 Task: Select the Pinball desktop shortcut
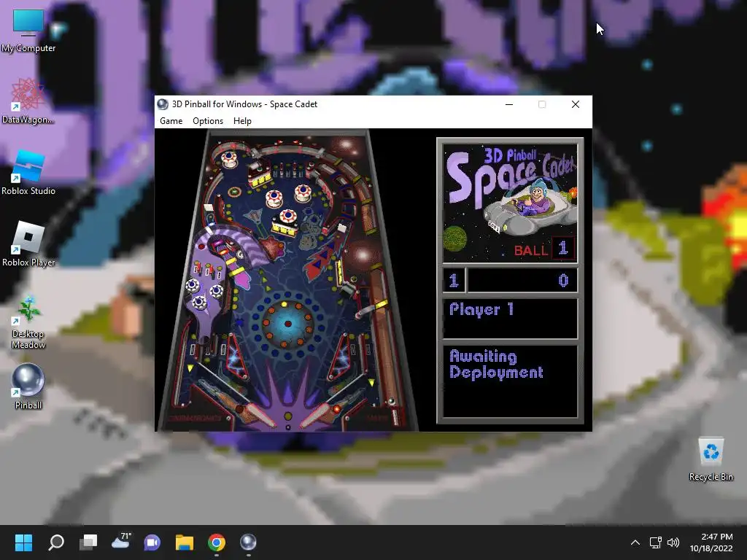(x=28, y=387)
